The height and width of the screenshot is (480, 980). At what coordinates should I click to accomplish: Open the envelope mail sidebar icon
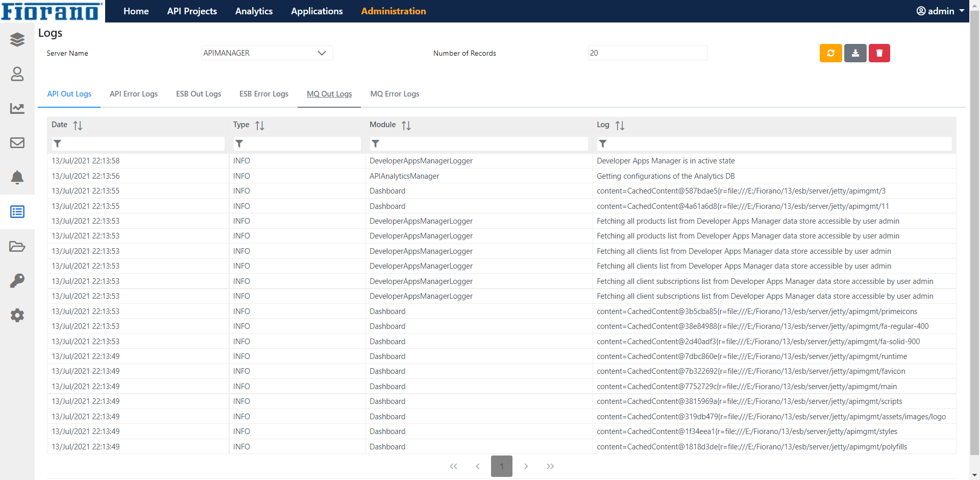17,142
